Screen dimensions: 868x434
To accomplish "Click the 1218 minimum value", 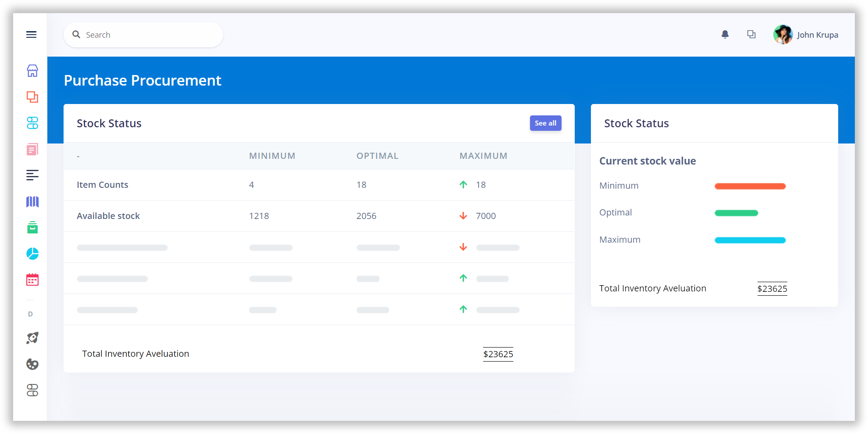I will click(259, 216).
